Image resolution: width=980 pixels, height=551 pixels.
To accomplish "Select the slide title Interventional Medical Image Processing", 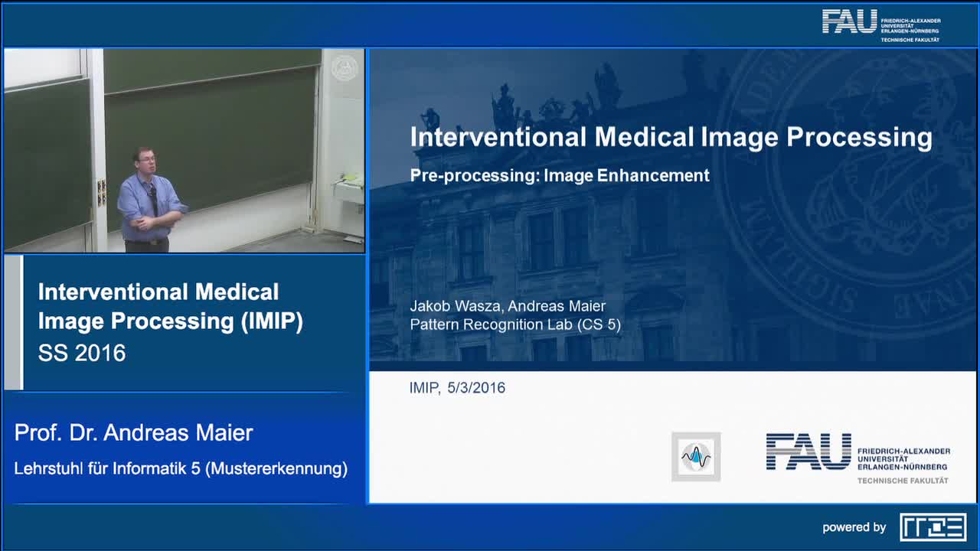I will [671, 137].
